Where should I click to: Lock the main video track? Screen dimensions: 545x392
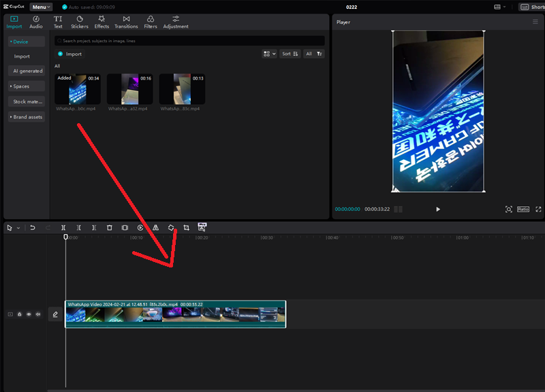[x=20, y=314]
